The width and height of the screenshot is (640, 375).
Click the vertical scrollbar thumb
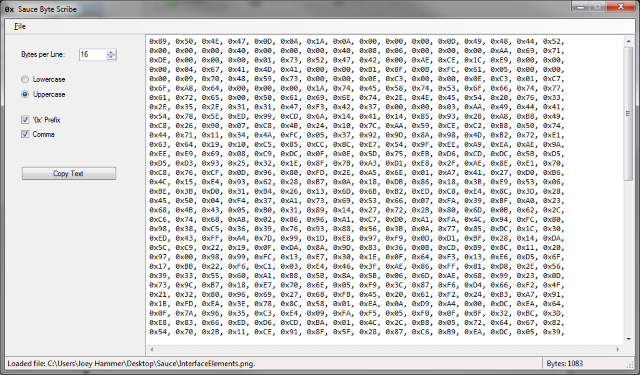[628, 113]
